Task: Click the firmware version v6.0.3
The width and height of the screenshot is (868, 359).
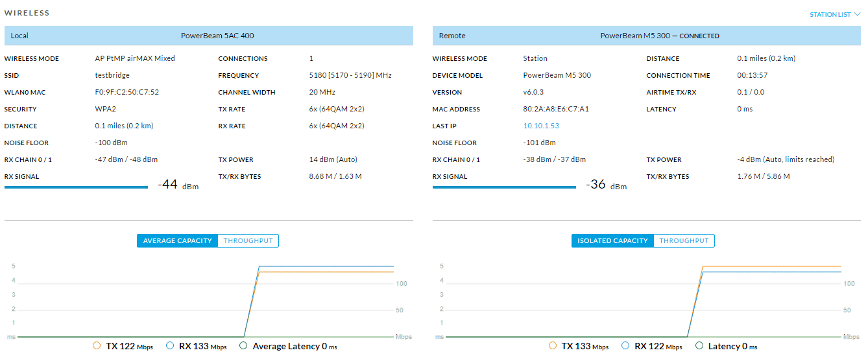Action: [533, 92]
